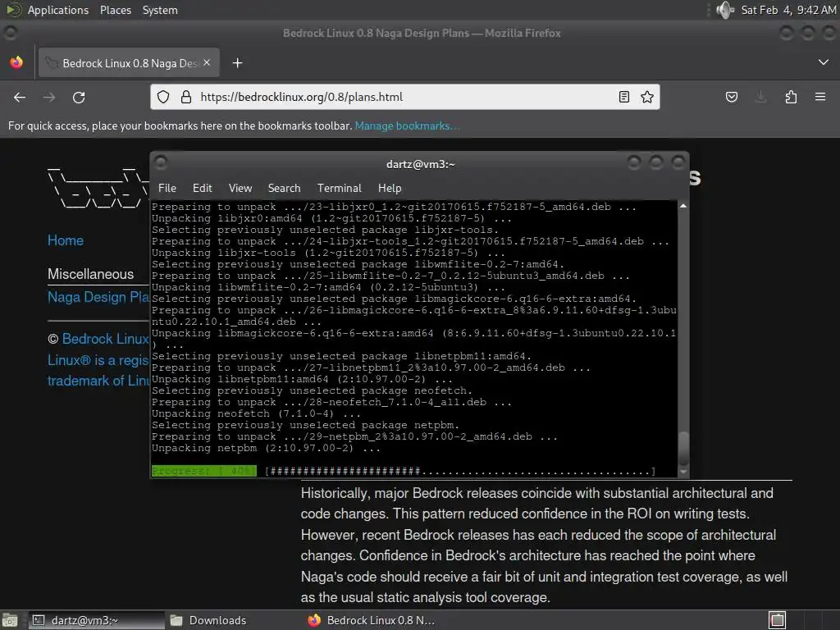The image size is (840, 630).
Task: Click the Firefox View icon left of tabs
Action: tap(16, 62)
